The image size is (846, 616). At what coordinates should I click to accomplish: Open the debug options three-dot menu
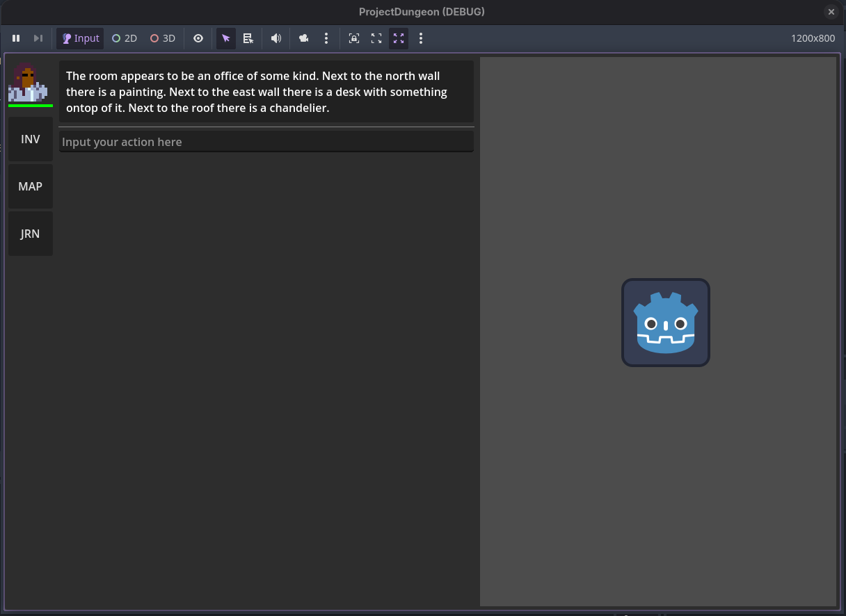pos(326,38)
